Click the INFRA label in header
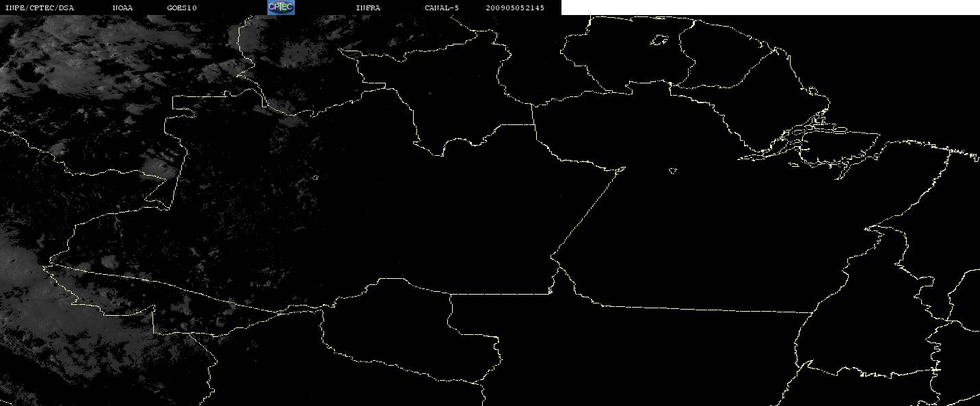Screen dimensions: 980x406 coord(368,8)
